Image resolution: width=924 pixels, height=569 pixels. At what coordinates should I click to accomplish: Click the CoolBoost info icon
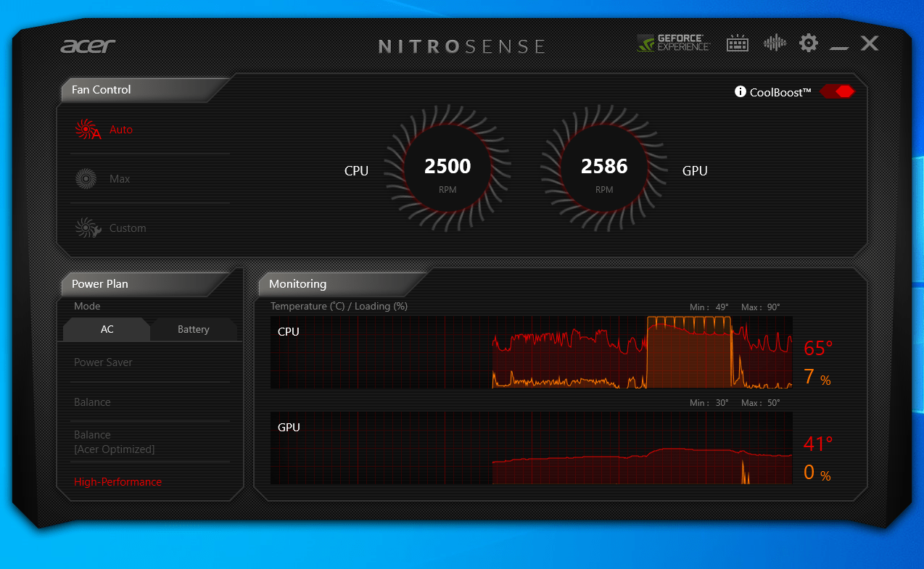coord(741,92)
